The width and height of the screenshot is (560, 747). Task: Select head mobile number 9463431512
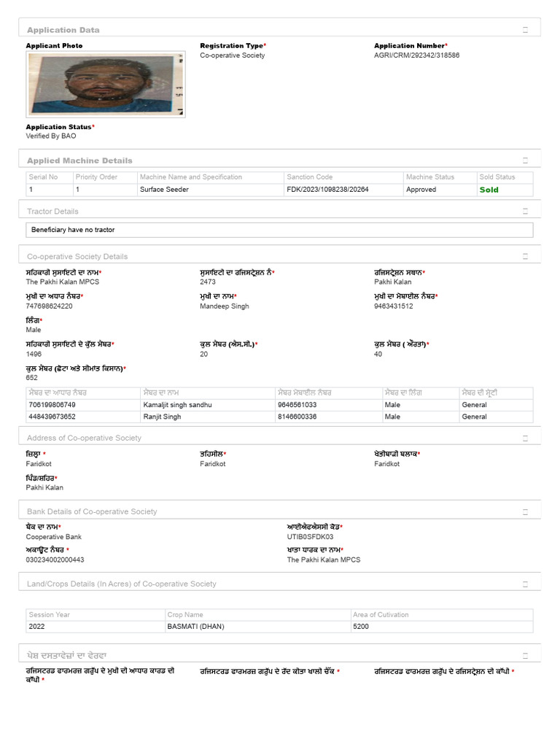click(393, 306)
